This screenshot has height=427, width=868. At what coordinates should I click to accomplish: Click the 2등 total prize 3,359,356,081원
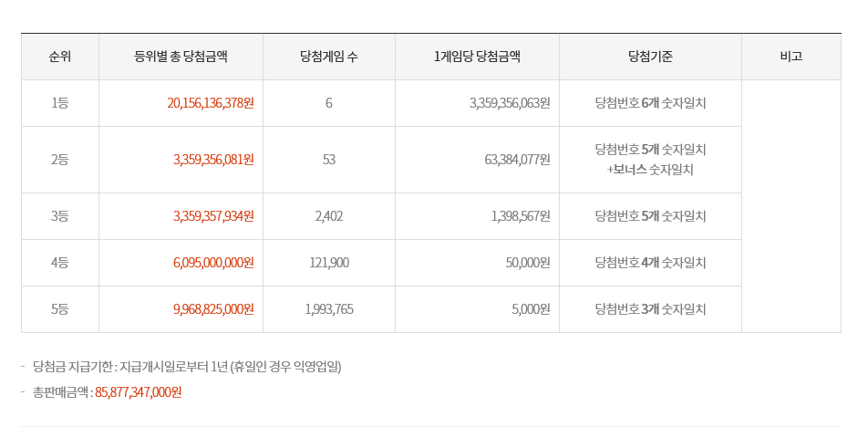coord(213,160)
